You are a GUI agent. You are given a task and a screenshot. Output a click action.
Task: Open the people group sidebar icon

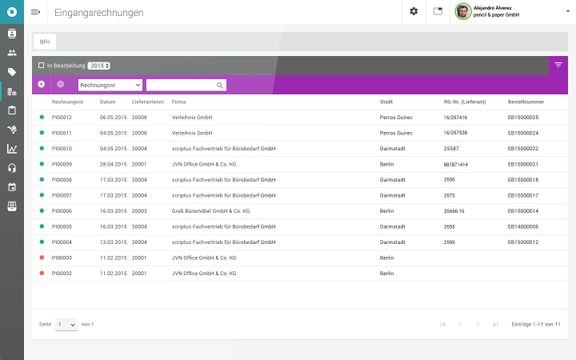point(12,53)
